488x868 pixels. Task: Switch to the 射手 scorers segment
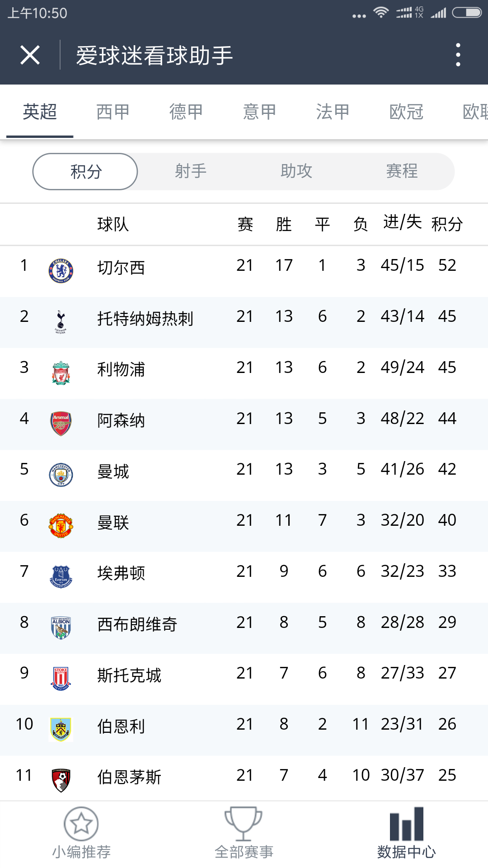tap(191, 171)
